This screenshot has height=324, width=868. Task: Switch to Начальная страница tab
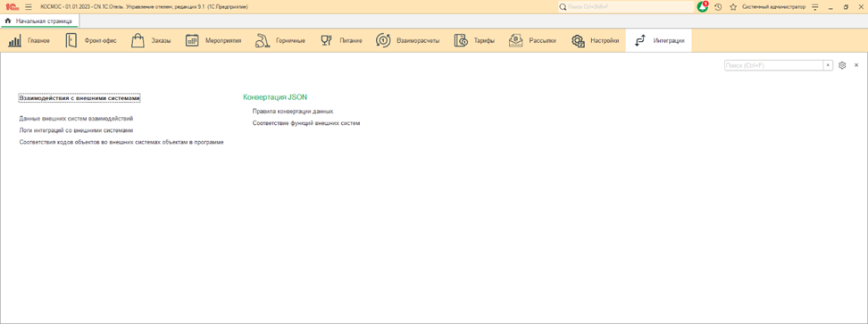[x=39, y=21]
